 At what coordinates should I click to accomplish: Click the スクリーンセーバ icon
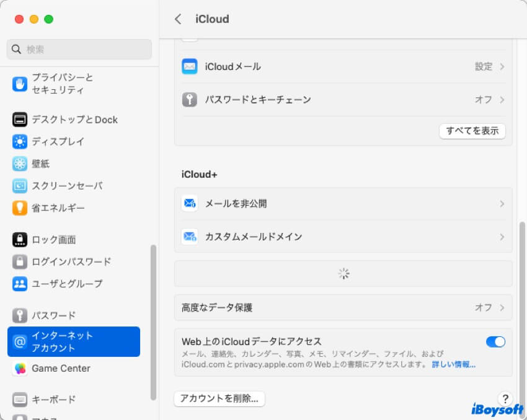20,186
